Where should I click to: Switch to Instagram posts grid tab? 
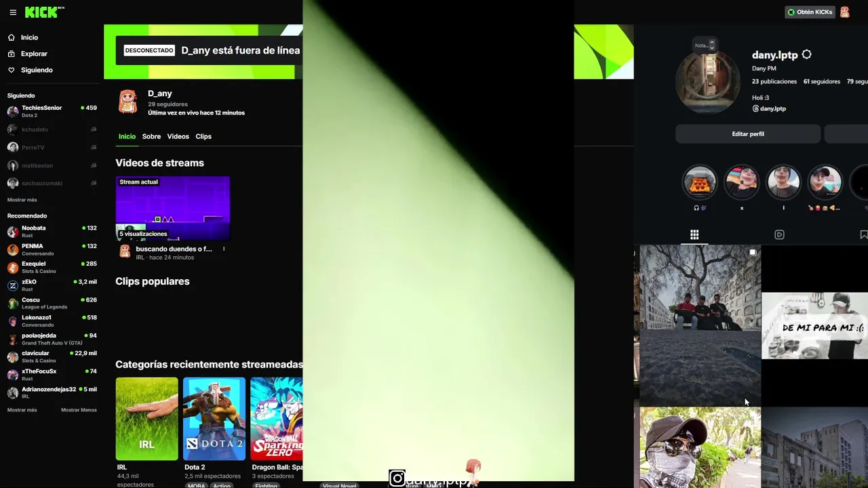coord(694,235)
